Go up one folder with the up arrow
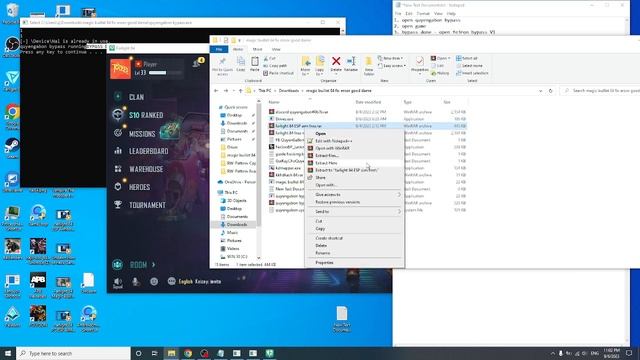Viewport: 640px width, 360px height. tap(240, 91)
